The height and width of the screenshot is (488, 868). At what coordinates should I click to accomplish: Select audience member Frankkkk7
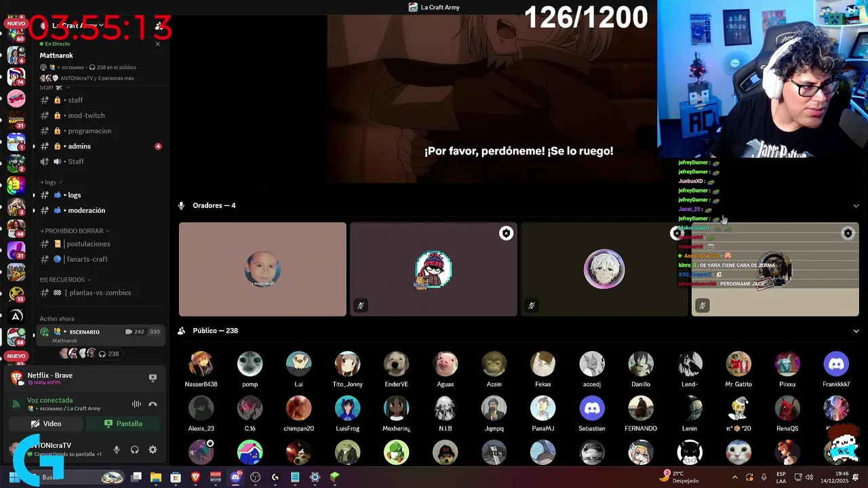point(836,369)
